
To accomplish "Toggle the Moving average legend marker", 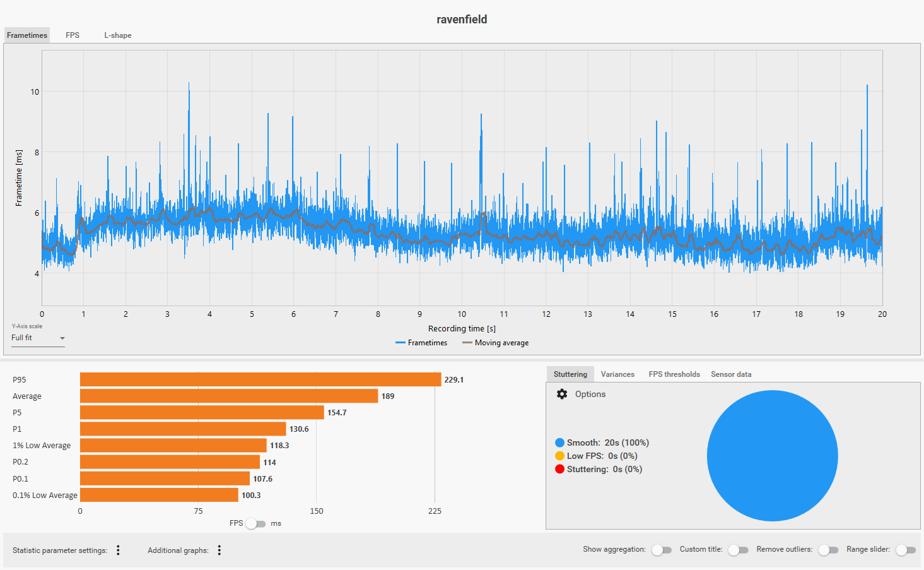I will point(467,343).
